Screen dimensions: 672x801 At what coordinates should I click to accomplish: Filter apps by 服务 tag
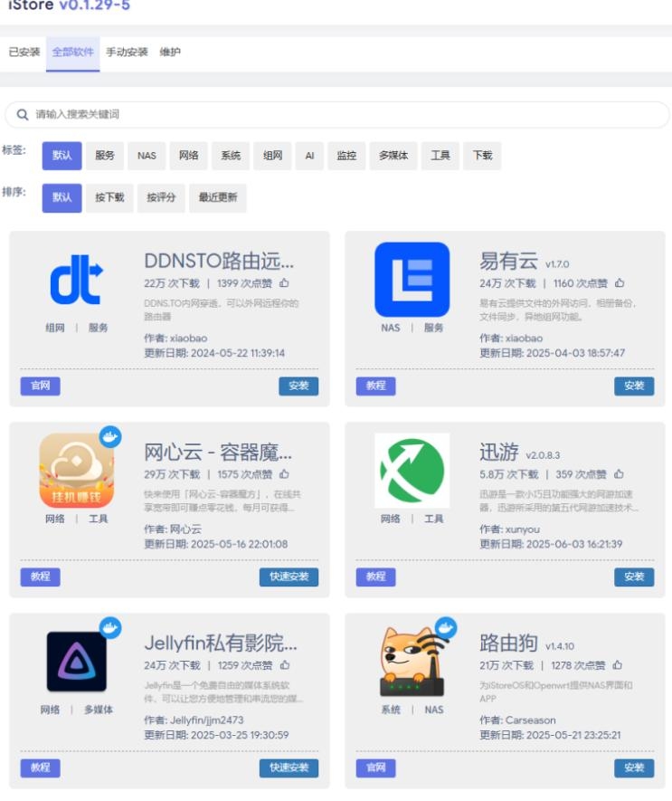[x=105, y=156]
